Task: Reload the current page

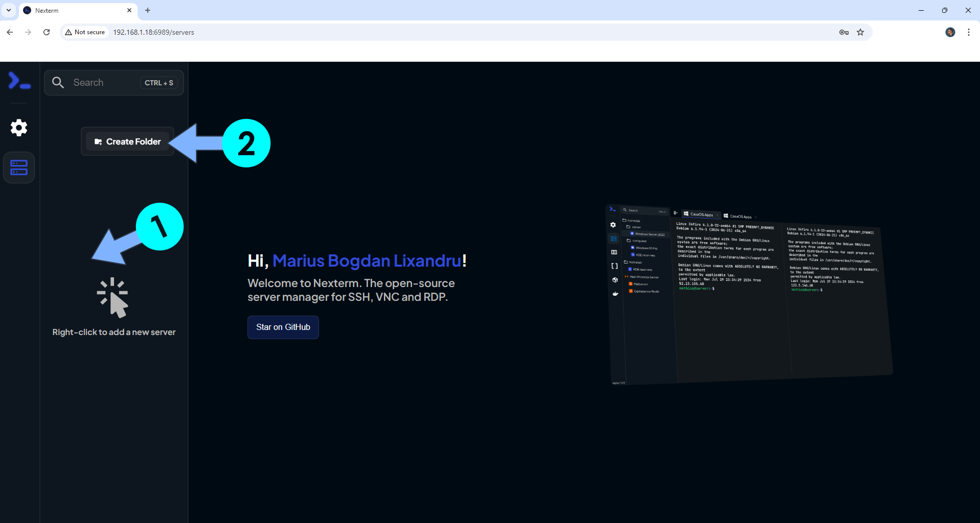Action: tap(47, 32)
